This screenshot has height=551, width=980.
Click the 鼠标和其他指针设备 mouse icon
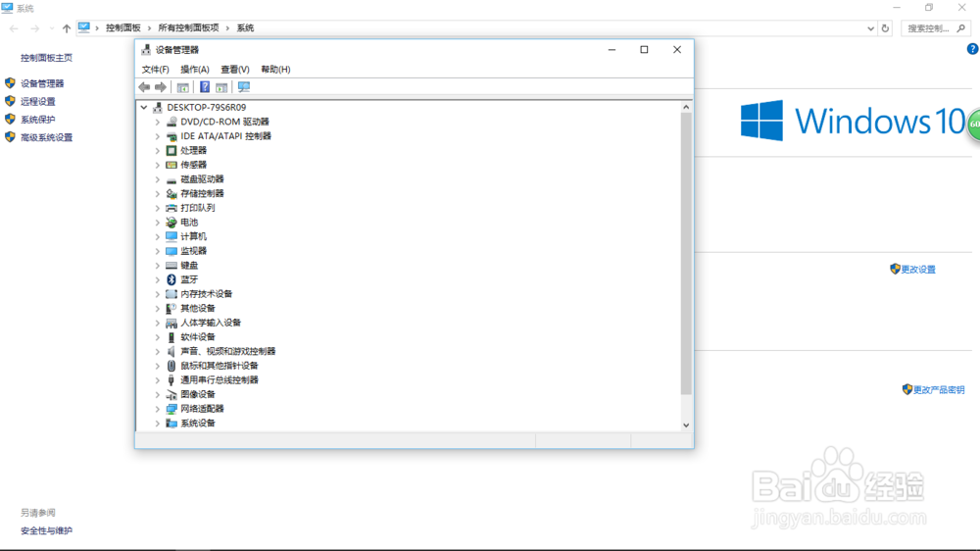tap(171, 366)
